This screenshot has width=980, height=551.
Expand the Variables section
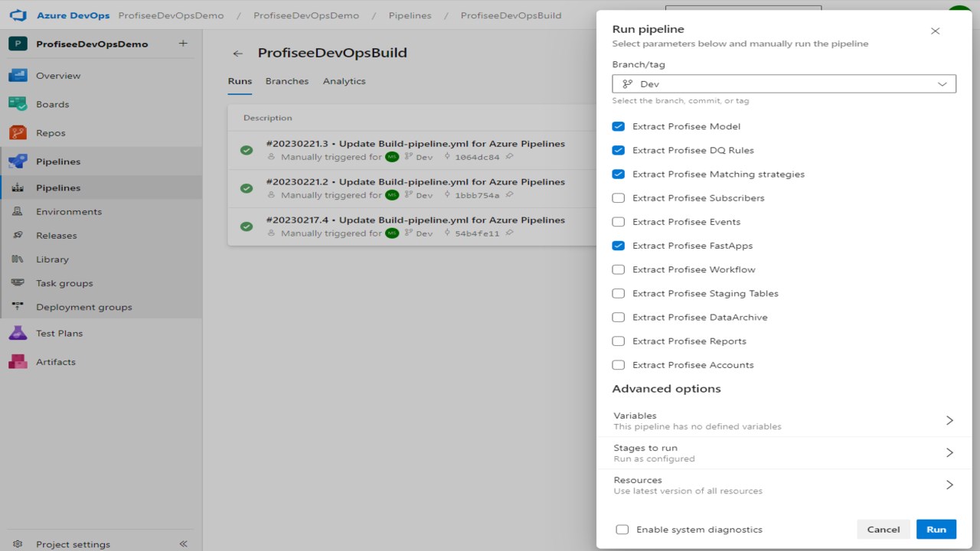tap(784, 420)
